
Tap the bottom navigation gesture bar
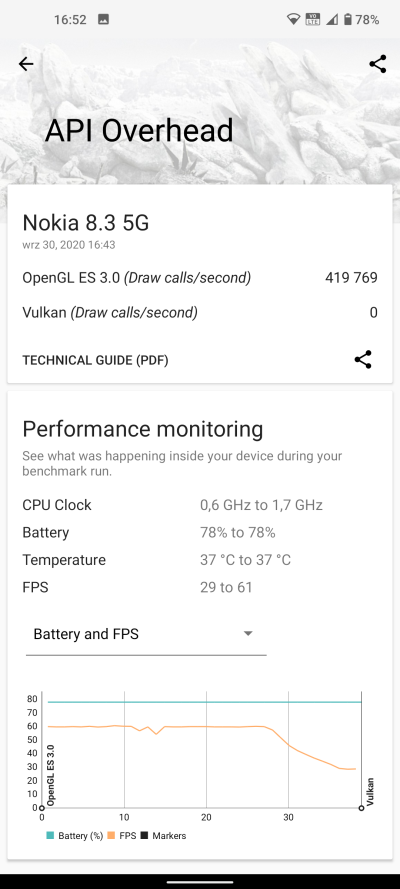click(x=200, y=882)
